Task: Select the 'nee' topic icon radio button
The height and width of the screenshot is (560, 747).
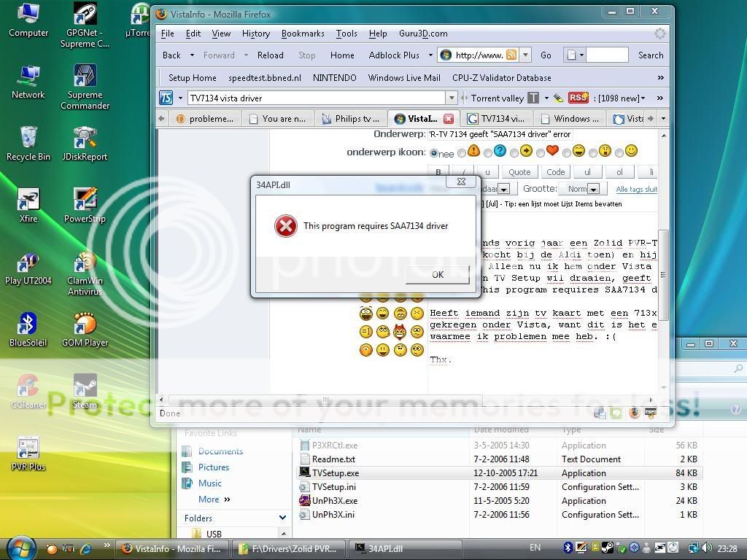Action: coord(434,153)
